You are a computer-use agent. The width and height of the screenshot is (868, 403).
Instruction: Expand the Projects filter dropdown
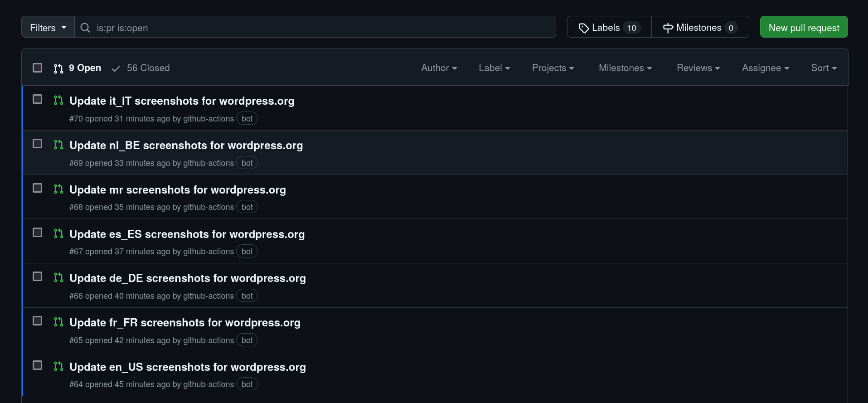553,68
